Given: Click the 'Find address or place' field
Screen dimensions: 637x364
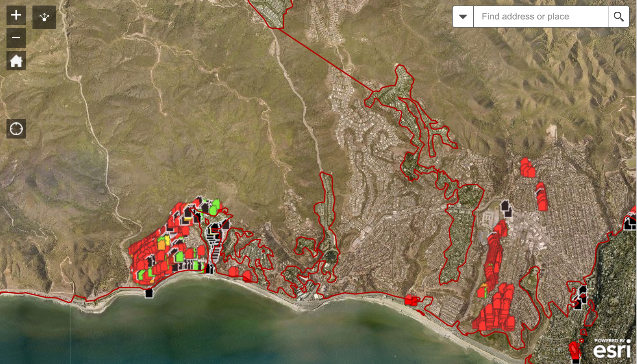Looking at the screenshot, I should click(x=541, y=17).
